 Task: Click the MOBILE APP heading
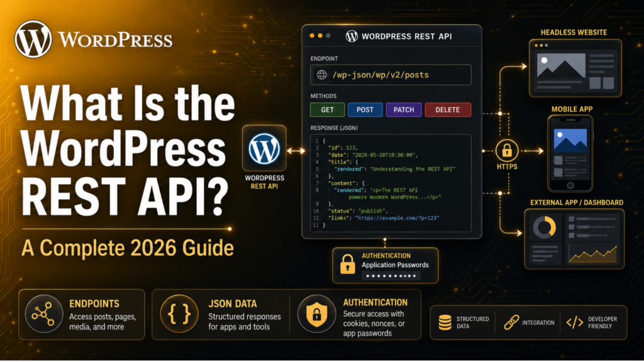572,109
